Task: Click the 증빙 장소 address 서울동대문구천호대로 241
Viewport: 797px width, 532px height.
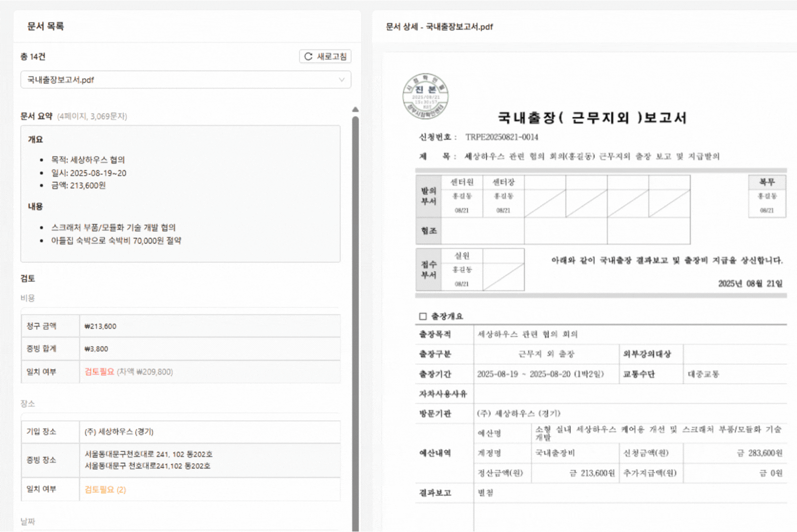Action: (149, 454)
